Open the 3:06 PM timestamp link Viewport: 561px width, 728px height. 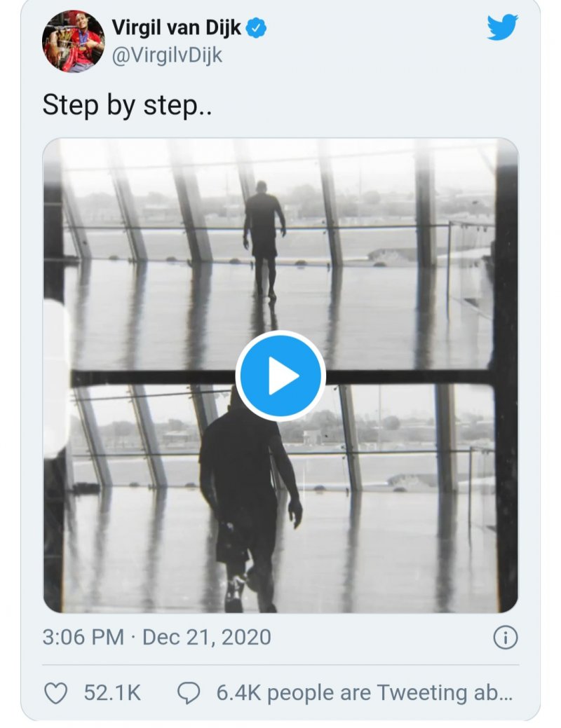[x=83, y=637]
